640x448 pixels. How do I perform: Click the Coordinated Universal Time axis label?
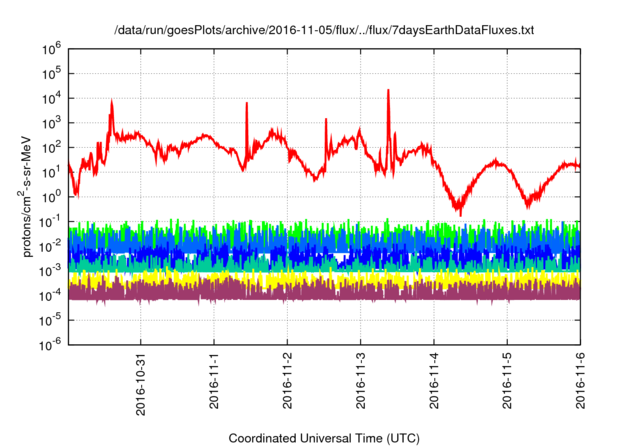coord(323,438)
